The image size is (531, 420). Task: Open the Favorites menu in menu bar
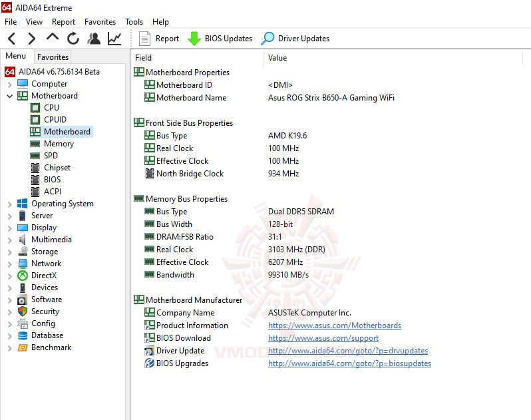coord(100,22)
